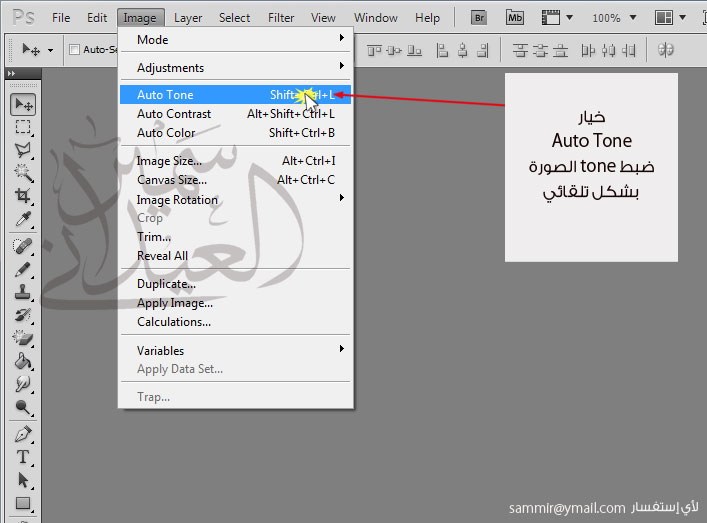The width and height of the screenshot is (707, 523).
Task: Select the Rectangular Marquee tool
Action: pyautogui.click(x=23, y=127)
